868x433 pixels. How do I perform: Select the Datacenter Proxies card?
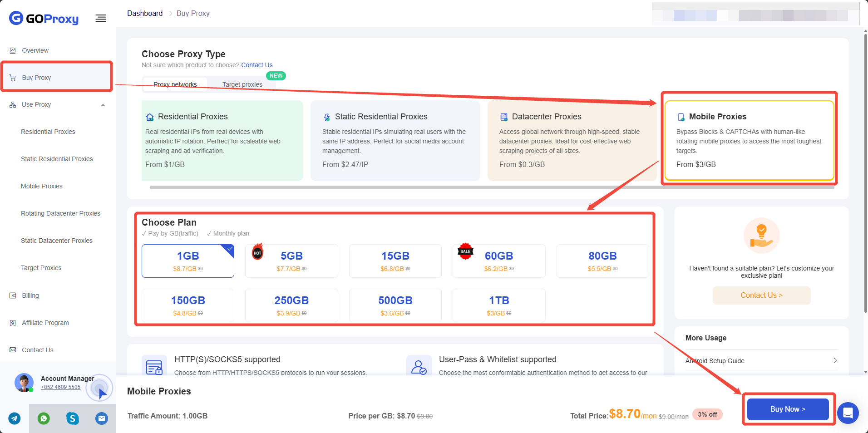coord(572,141)
